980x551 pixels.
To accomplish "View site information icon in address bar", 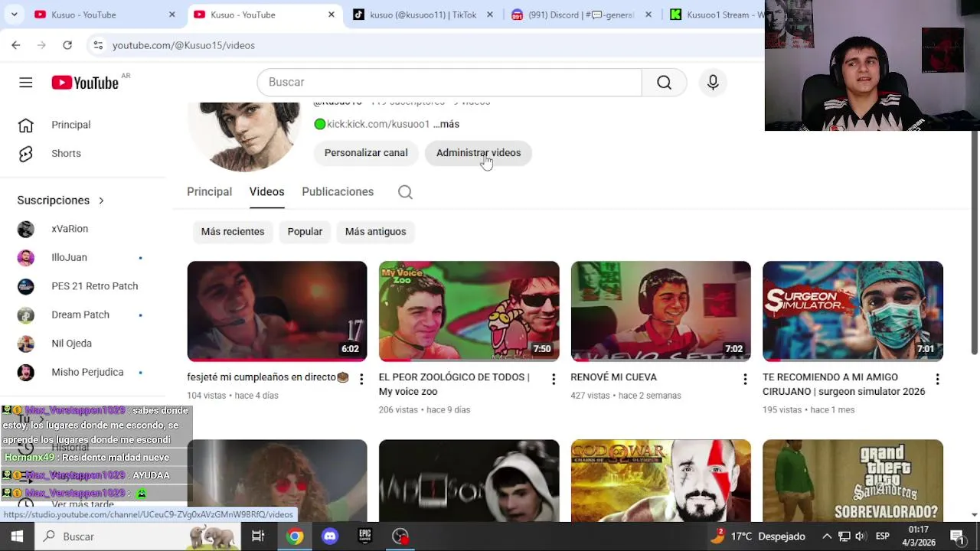I will click(98, 45).
